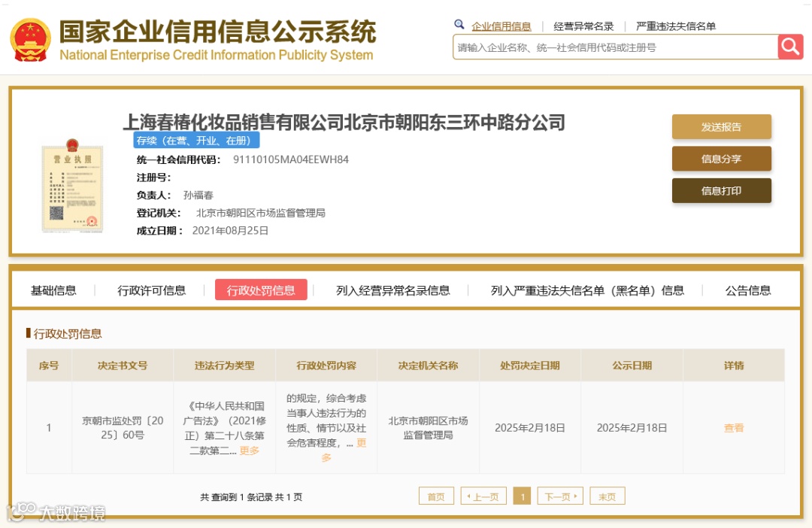Jump to last page with 末页
812x528 pixels.
point(607,496)
